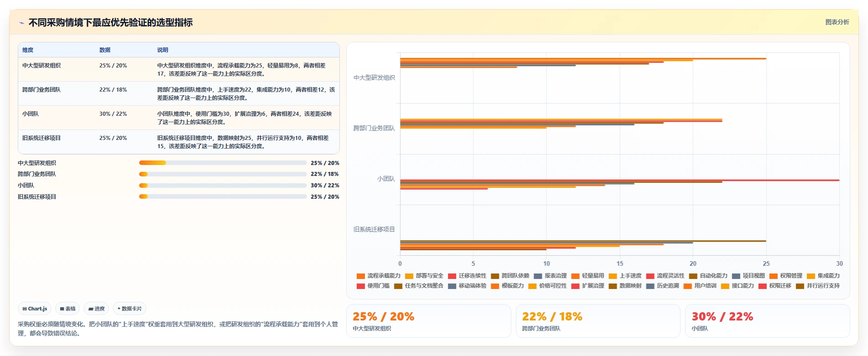Select the Chart.js pill tag
The image size is (868, 356).
(x=35, y=309)
